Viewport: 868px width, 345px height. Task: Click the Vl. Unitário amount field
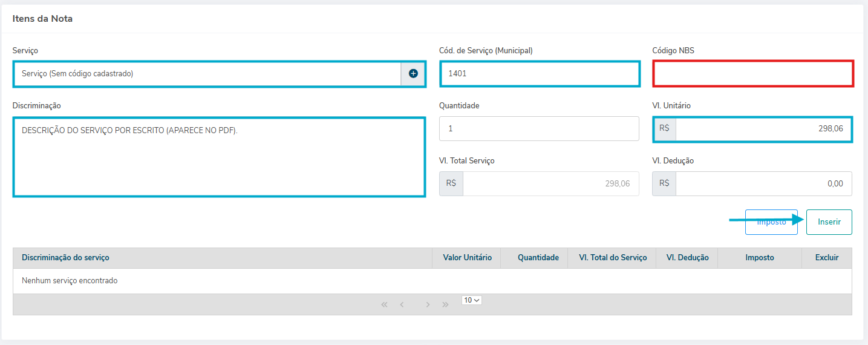point(763,129)
